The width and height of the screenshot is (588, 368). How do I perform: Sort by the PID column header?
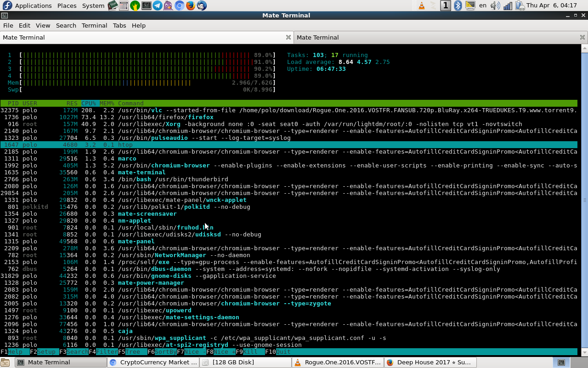(13, 103)
